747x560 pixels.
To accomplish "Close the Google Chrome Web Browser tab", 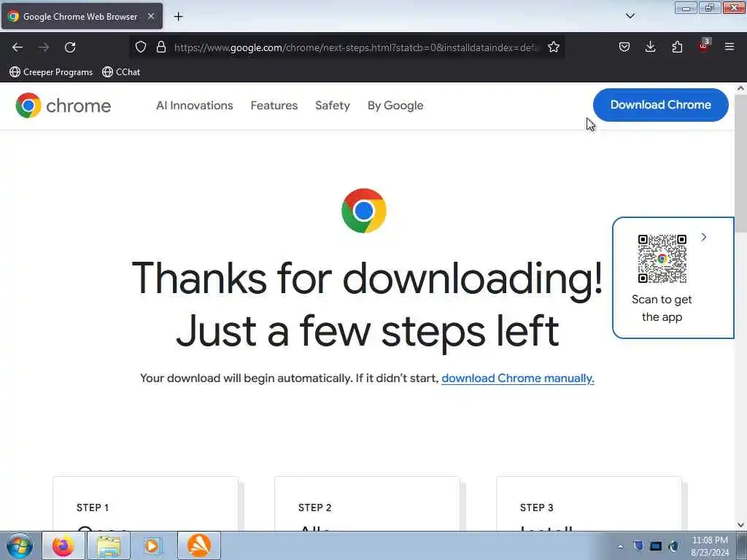I will 151,16.
